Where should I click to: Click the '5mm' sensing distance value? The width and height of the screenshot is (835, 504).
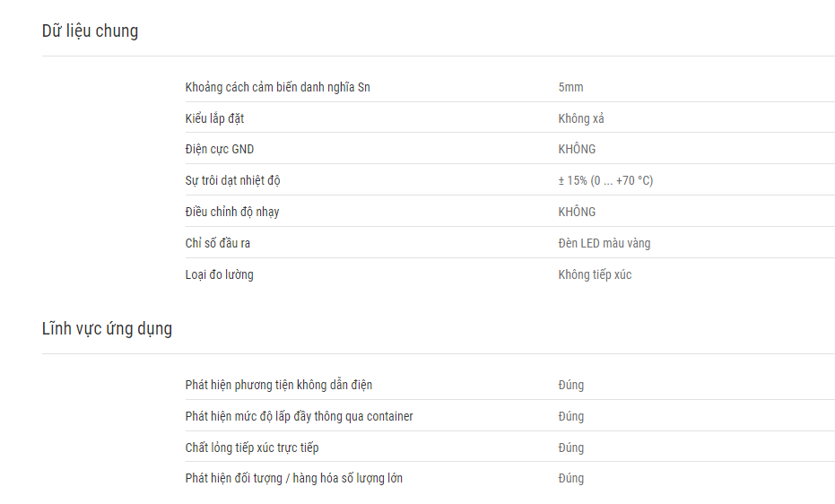pos(570,87)
